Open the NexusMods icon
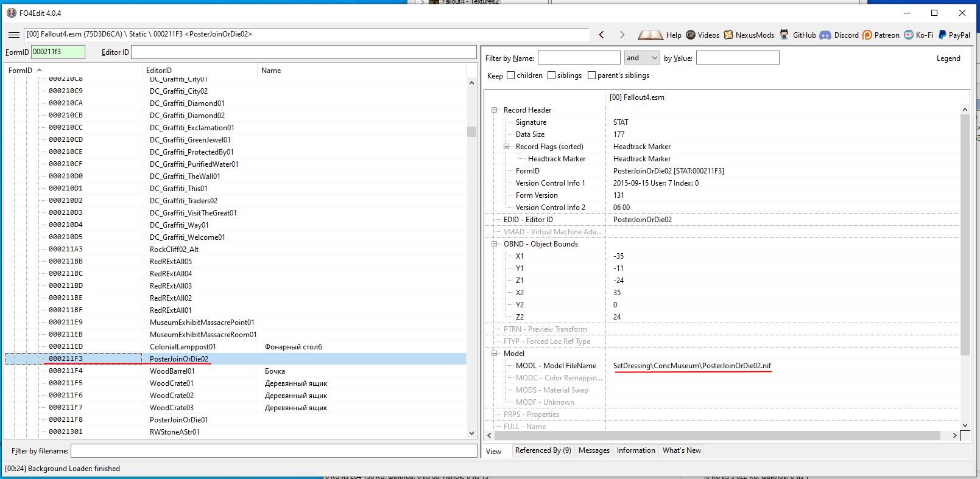Screen dimensions: 980x479 728,35
